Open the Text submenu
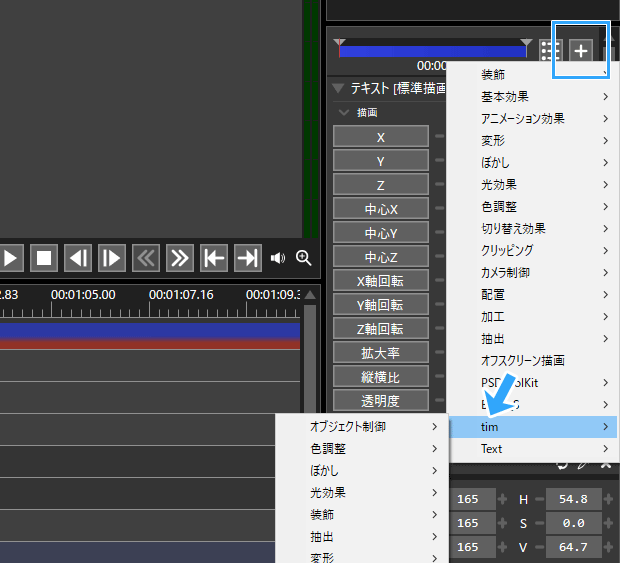 [533, 449]
